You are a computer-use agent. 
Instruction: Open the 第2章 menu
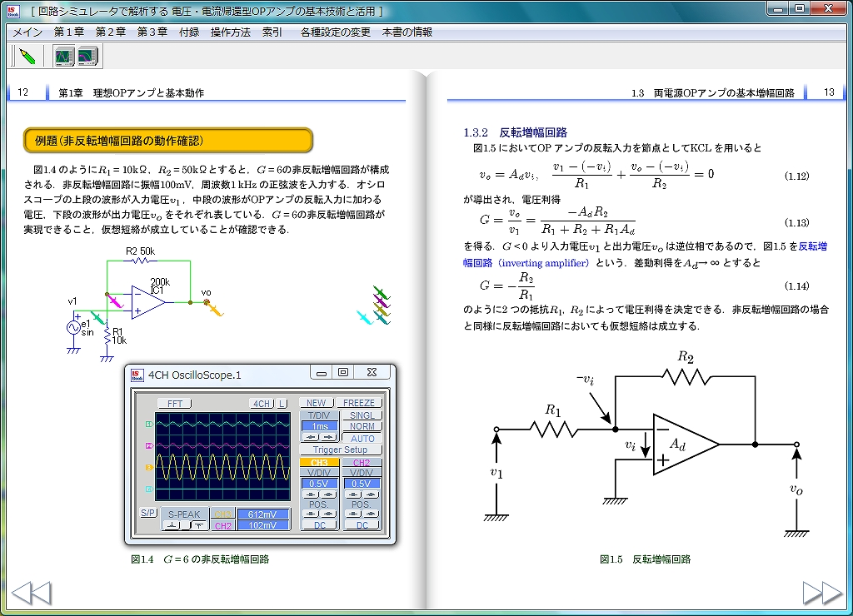point(111,32)
